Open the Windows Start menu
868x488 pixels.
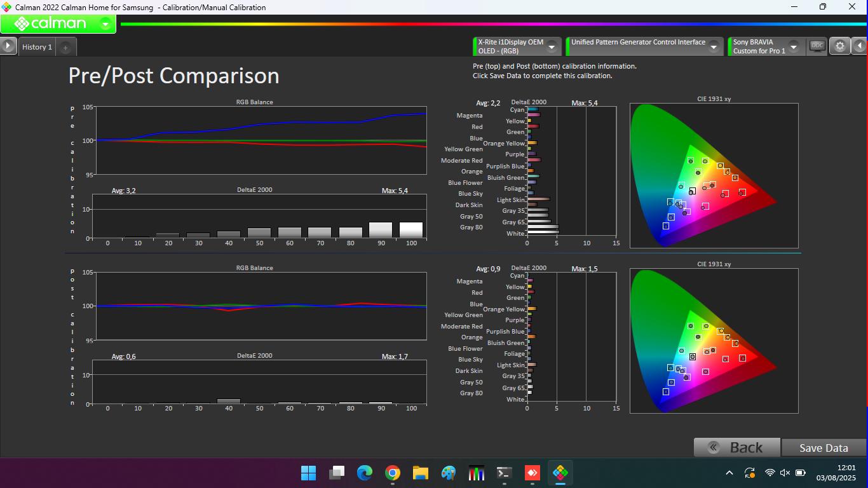point(308,473)
